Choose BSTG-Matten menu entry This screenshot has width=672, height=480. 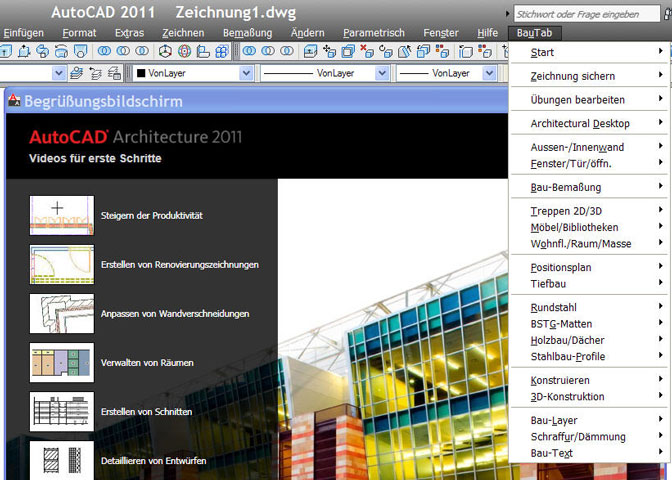point(589,324)
